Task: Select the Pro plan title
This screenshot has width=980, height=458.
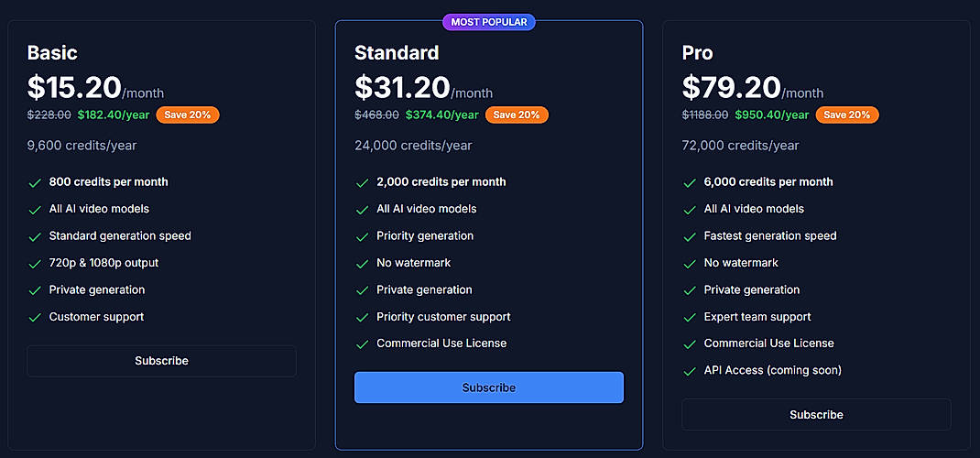Action: 698,53
